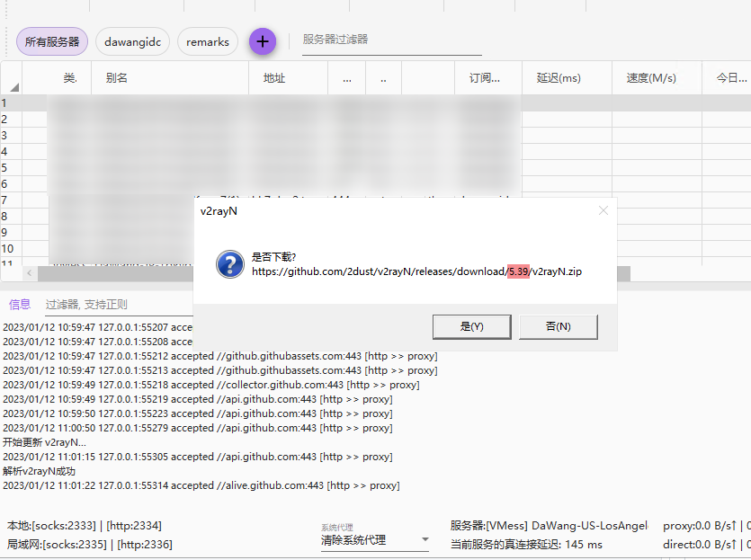The image size is (751, 560).
Task: Click the purple plus add-group button
Action: click(262, 41)
